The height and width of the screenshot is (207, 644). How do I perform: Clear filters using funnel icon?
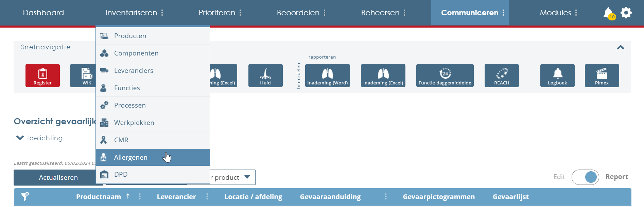(x=25, y=196)
